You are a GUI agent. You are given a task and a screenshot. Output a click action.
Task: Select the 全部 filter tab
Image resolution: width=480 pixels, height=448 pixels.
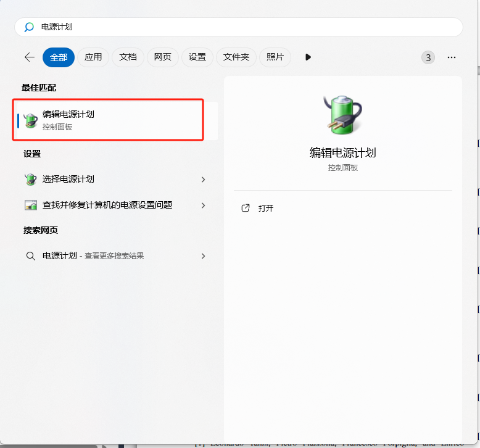59,57
